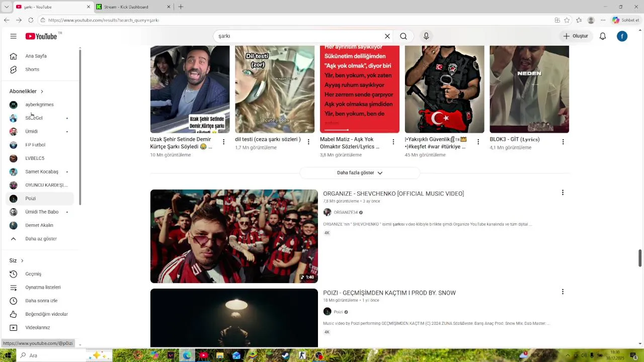Viewport: 644px width, 362px height.
Task: Add this page to favorites star
Action: pos(567,20)
